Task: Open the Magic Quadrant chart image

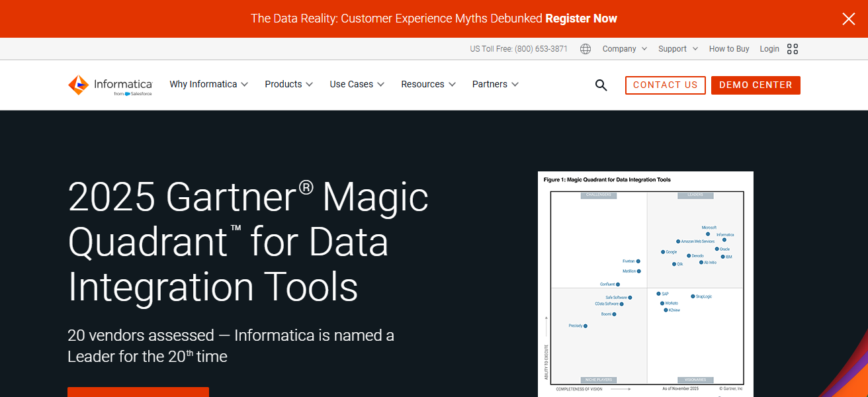Action: 645,285
